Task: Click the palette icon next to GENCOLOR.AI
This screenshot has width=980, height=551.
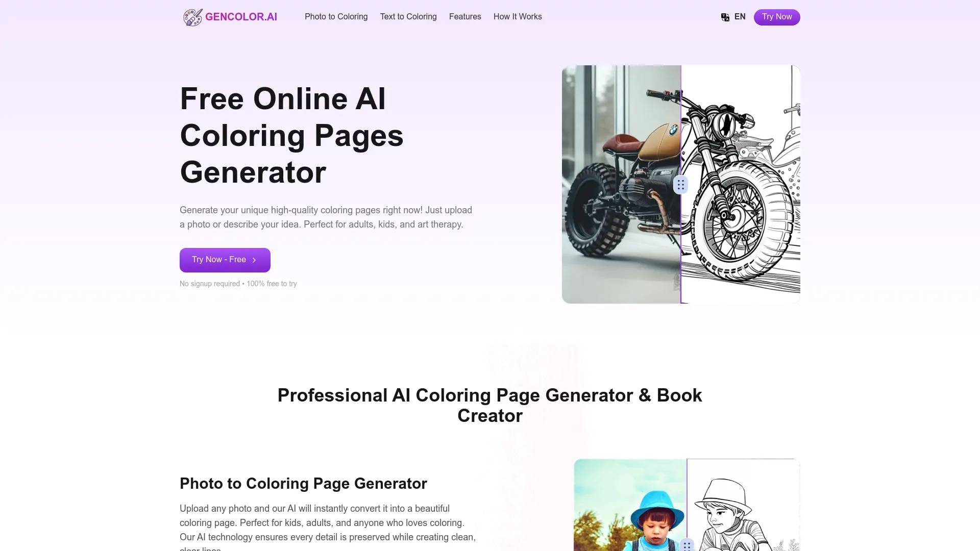Action: click(x=191, y=16)
